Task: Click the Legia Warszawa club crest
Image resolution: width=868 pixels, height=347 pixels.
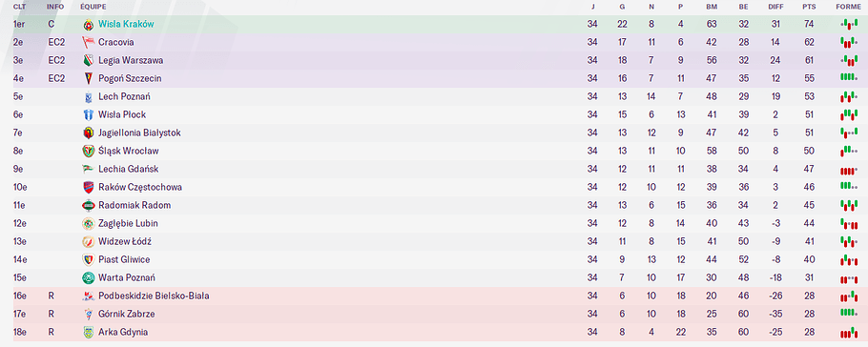Action: pyautogui.click(x=88, y=60)
